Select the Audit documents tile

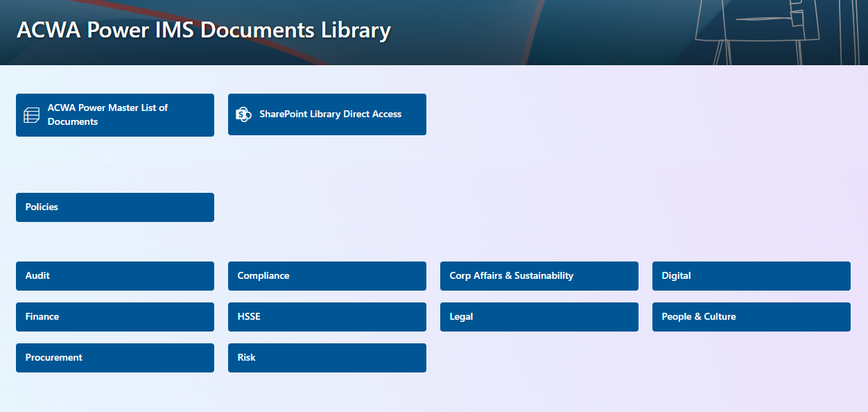tap(114, 275)
